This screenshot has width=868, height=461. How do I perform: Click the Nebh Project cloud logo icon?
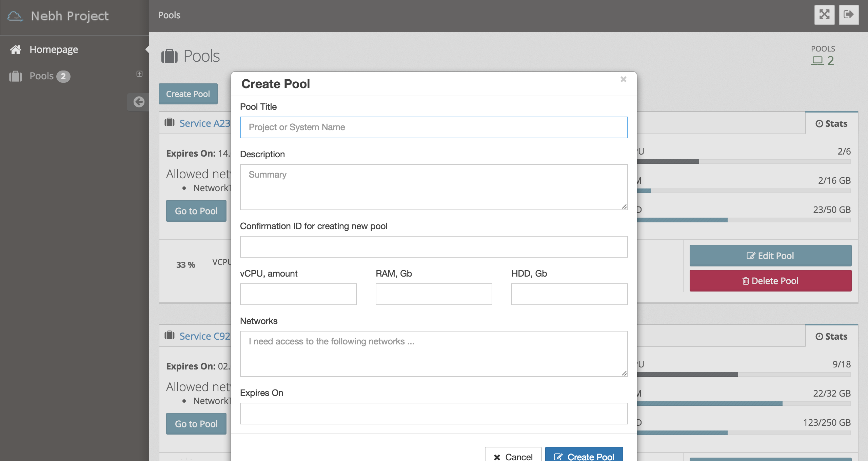click(15, 16)
